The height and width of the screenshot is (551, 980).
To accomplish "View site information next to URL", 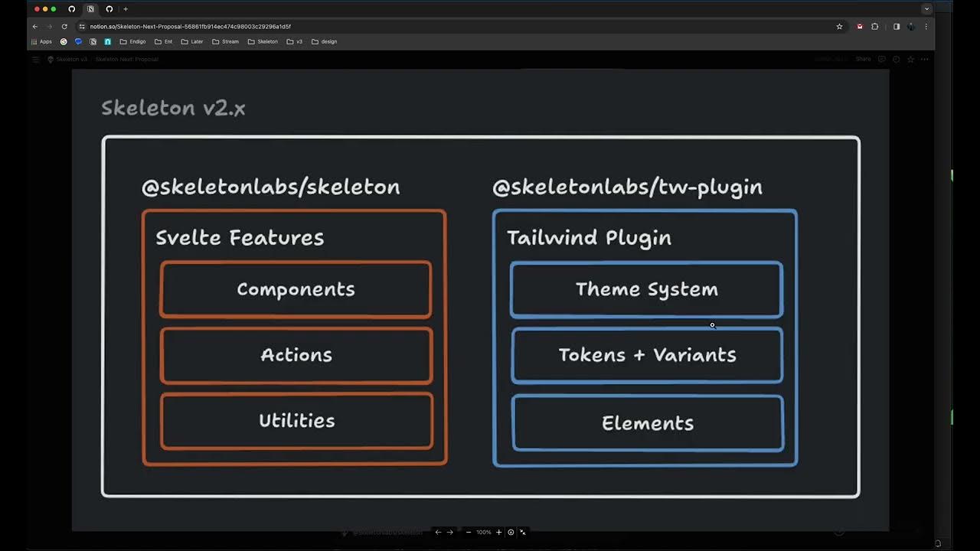I will tap(82, 26).
